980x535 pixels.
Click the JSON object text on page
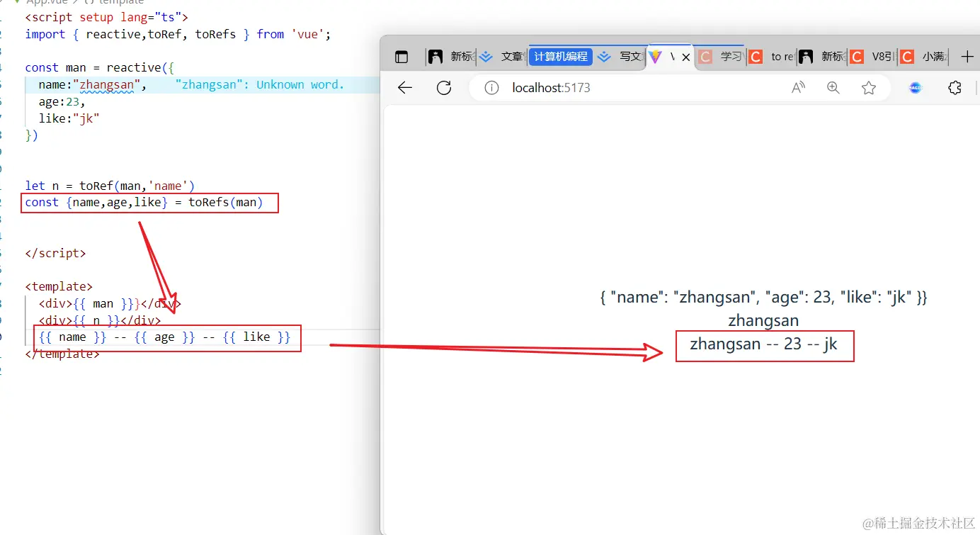pos(763,298)
